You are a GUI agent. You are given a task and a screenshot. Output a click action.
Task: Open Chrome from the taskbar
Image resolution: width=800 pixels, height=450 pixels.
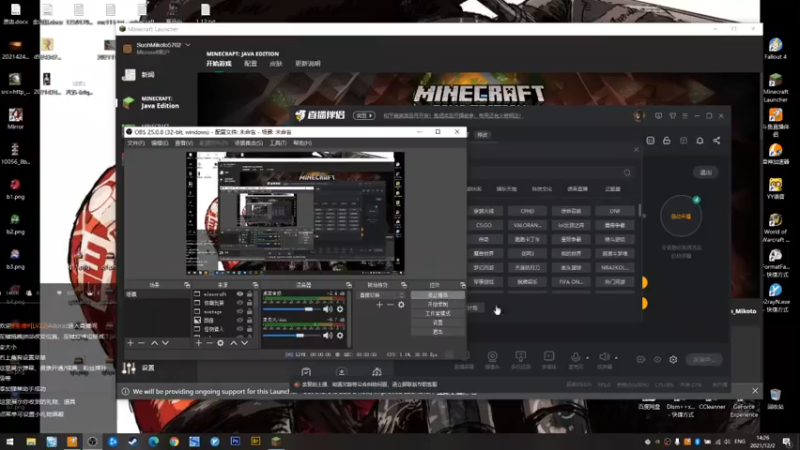tap(174, 441)
